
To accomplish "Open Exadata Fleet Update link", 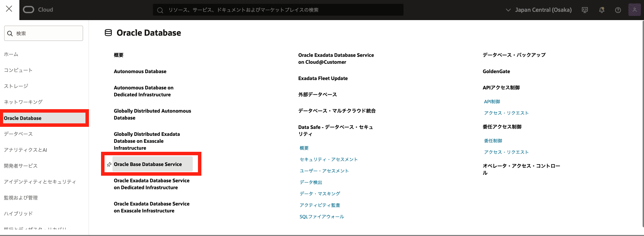I will 323,79.
